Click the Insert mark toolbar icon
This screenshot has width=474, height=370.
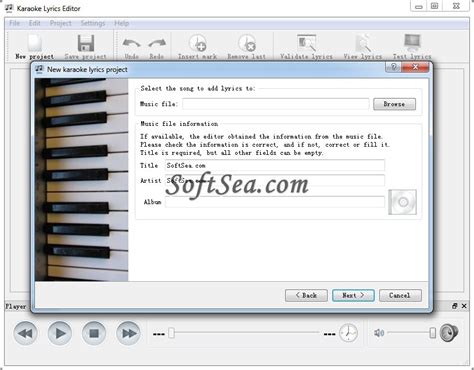[x=198, y=43]
